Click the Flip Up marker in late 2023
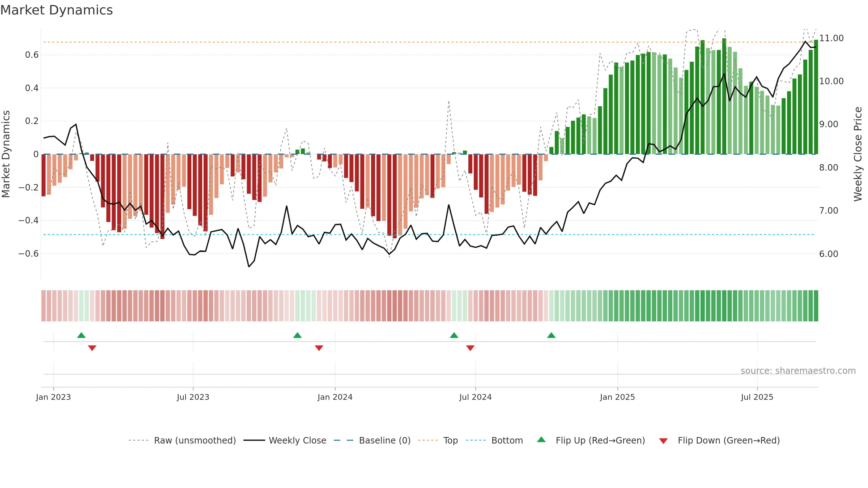The height and width of the screenshot is (488, 868). 297,335
